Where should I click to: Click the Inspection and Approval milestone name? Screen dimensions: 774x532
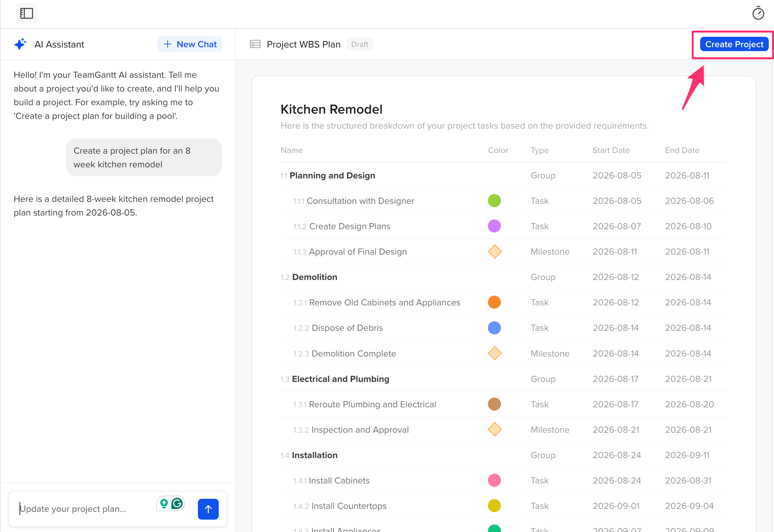click(x=360, y=430)
